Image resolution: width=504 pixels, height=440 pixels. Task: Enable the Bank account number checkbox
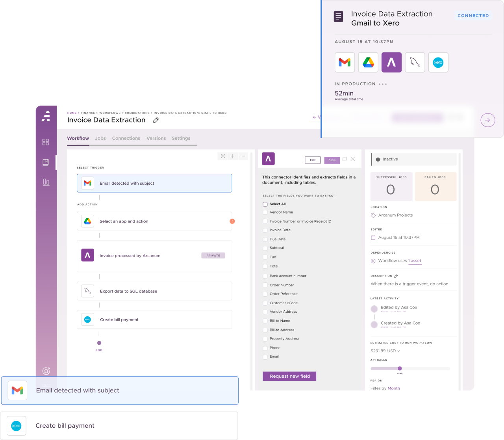click(265, 276)
